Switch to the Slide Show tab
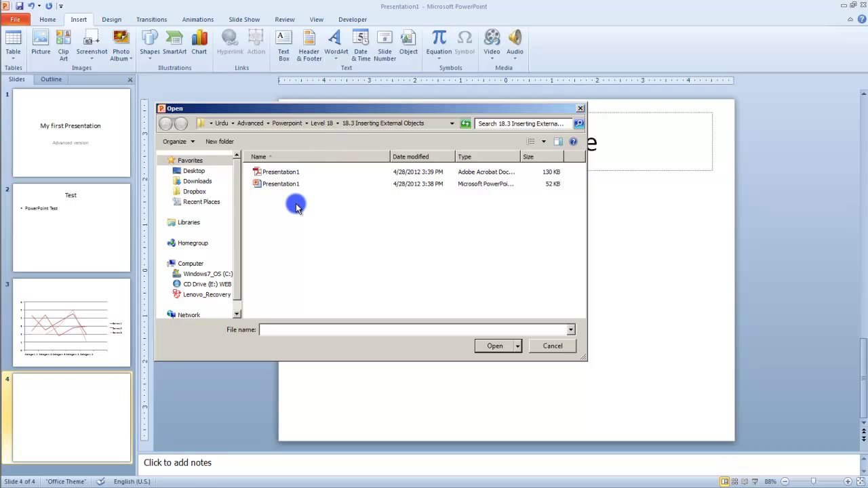868x488 pixels. 244,20
